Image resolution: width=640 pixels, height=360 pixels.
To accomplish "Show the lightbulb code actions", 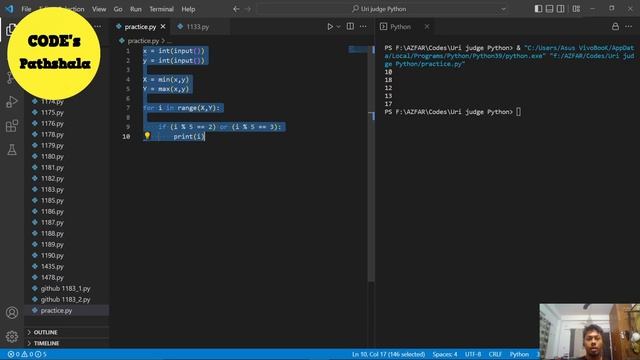I will click(x=147, y=136).
